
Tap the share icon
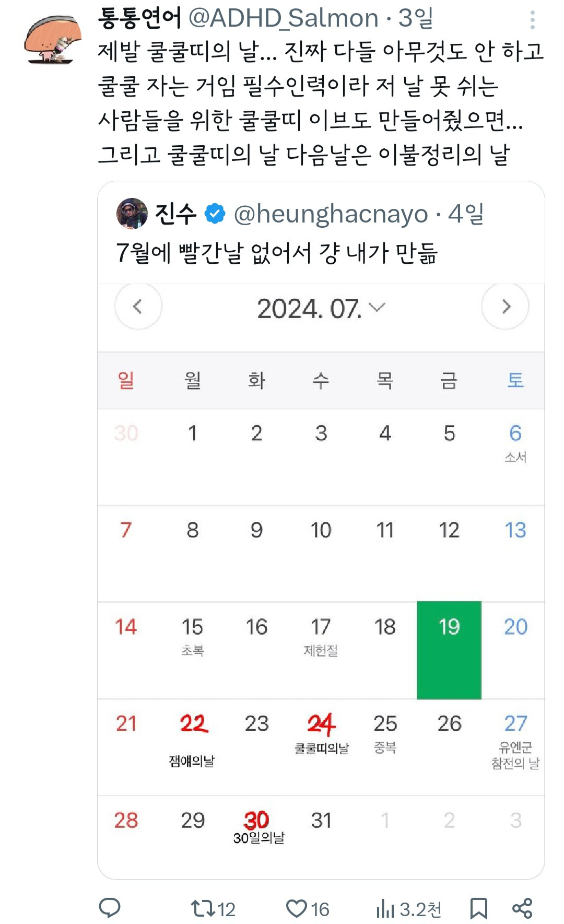pos(522,908)
